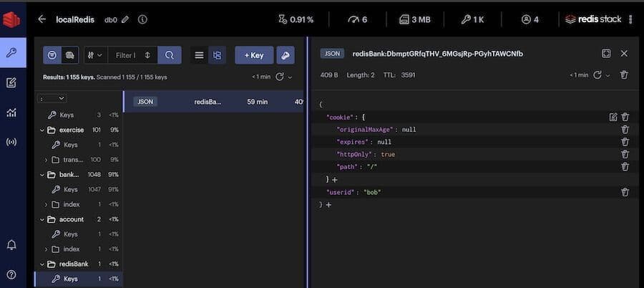
Task: Open bulk actions next to + Key
Action: click(285, 55)
